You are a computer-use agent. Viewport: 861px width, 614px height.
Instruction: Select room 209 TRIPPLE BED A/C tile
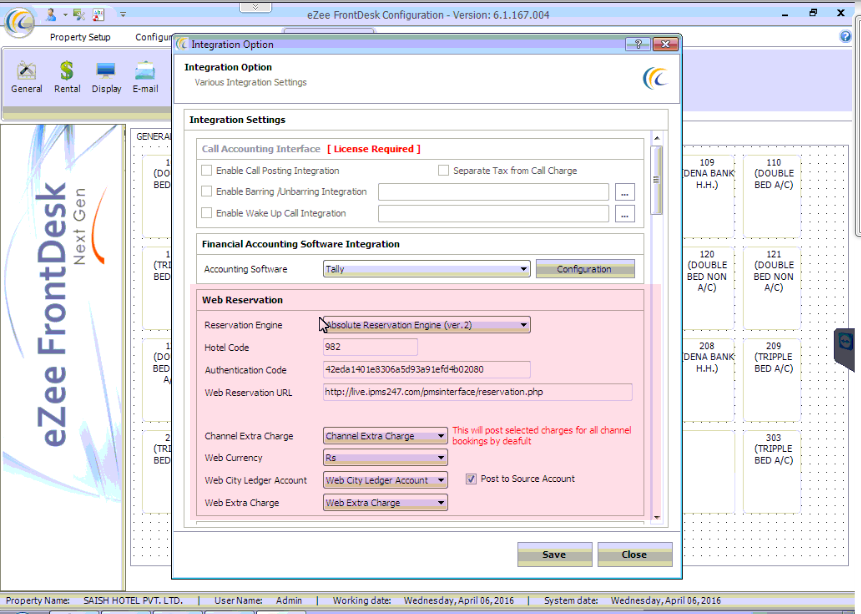(x=773, y=379)
